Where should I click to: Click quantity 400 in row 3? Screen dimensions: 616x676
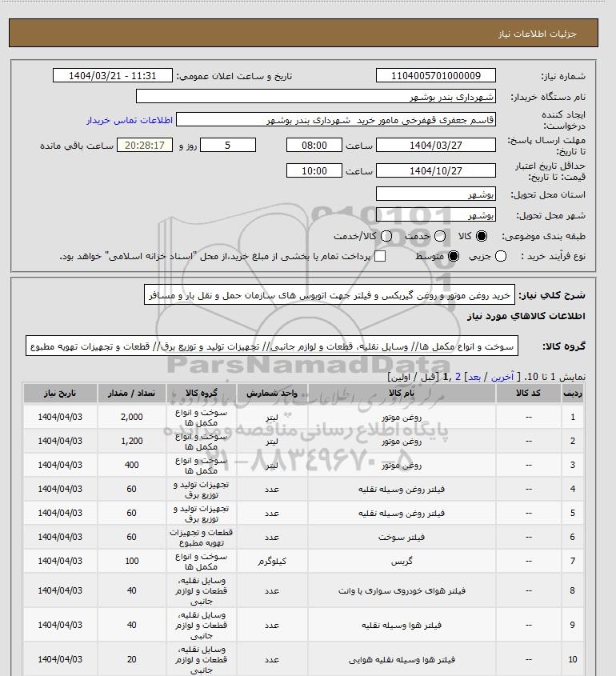coord(131,465)
